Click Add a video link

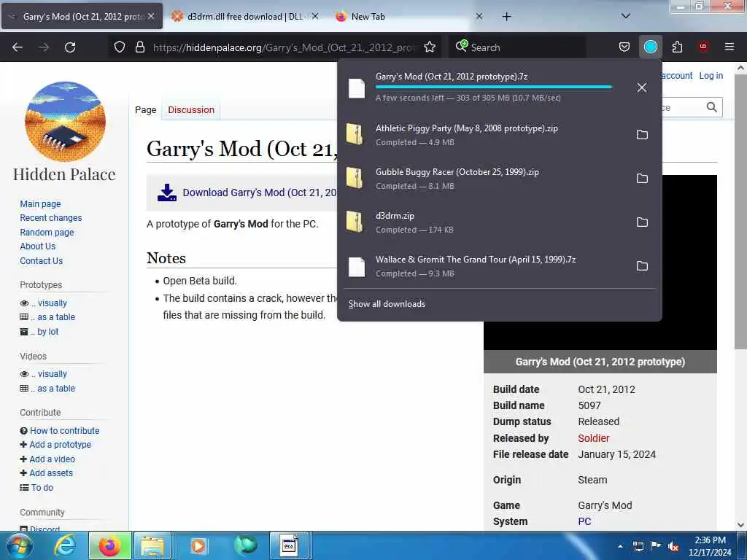point(52,459)
